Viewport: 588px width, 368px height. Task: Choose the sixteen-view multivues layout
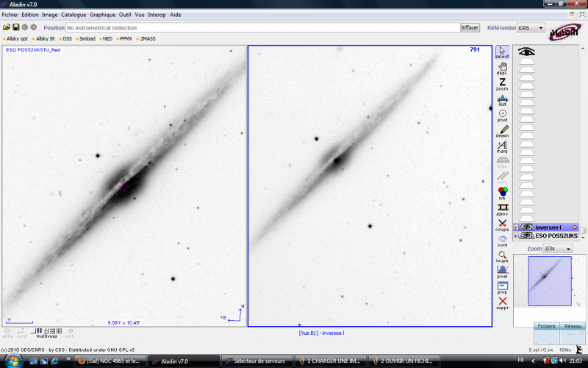point(60,331)
